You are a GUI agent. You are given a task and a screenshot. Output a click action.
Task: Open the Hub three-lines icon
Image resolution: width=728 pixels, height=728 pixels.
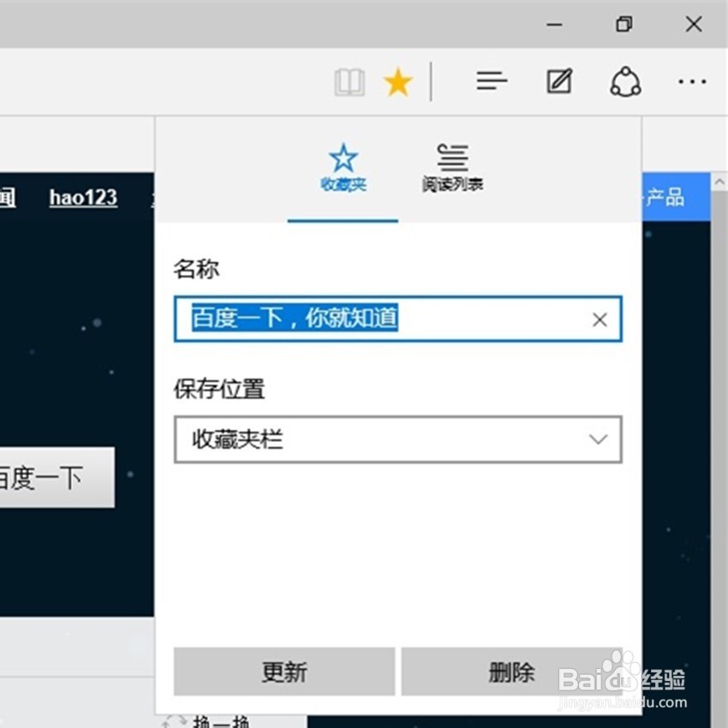click(x=492, y=81)
